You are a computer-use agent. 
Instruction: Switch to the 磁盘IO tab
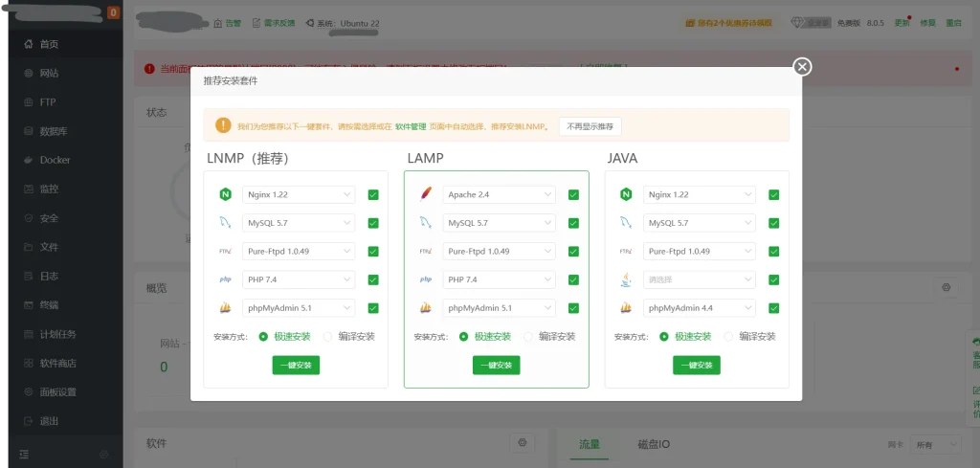click(654, 444)
